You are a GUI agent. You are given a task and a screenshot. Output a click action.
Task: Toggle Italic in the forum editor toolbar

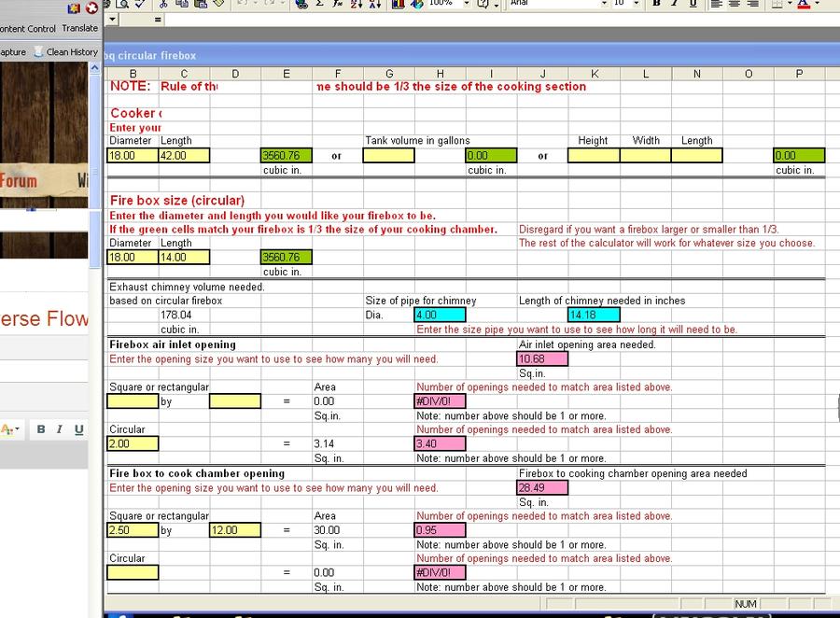59,429
